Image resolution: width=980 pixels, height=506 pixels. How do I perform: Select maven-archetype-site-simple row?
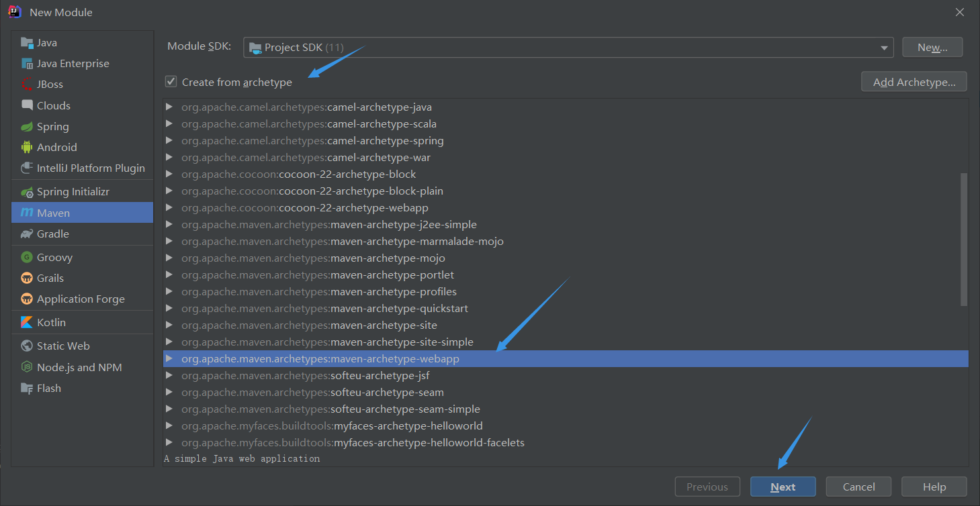click(x=566, y=342)
